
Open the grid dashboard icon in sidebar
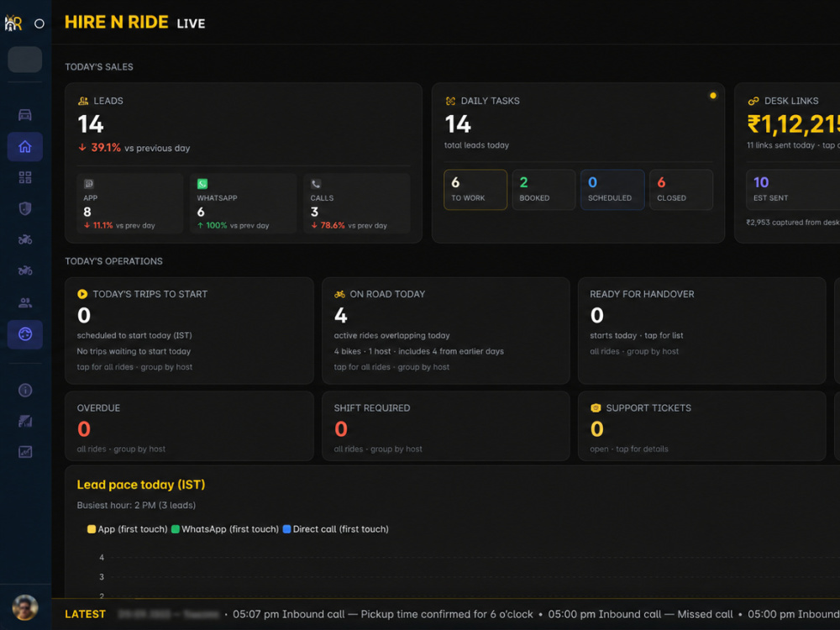(24, 177)
